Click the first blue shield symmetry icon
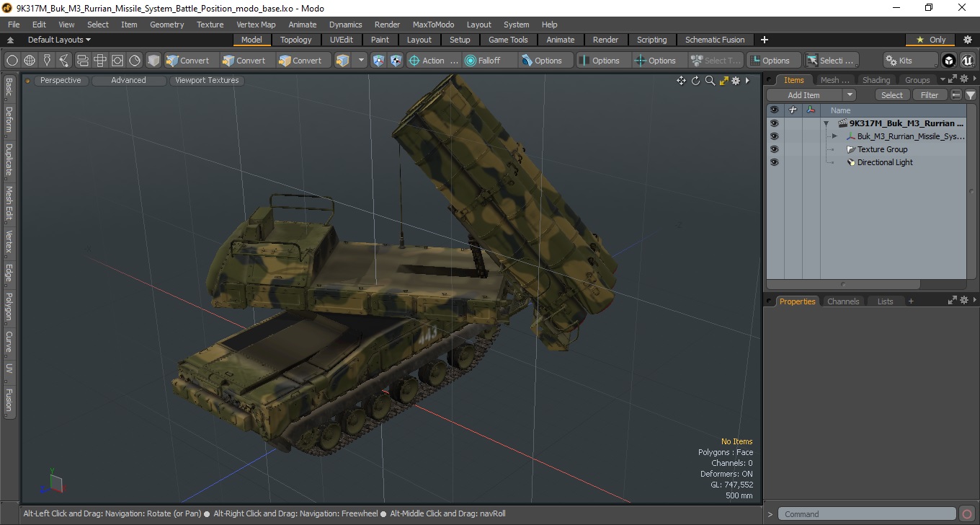This screenshot has height=525, width=980. click(378, 61)
